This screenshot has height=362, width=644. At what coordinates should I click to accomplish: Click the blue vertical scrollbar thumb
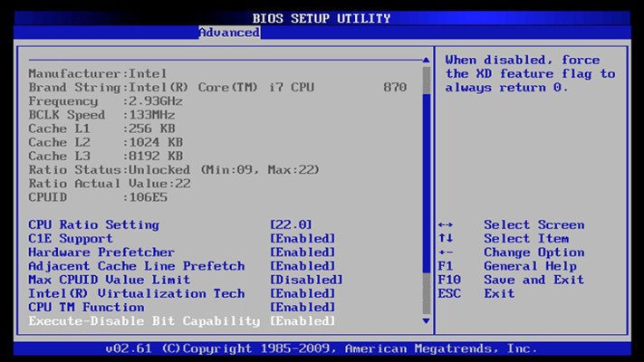427,184
